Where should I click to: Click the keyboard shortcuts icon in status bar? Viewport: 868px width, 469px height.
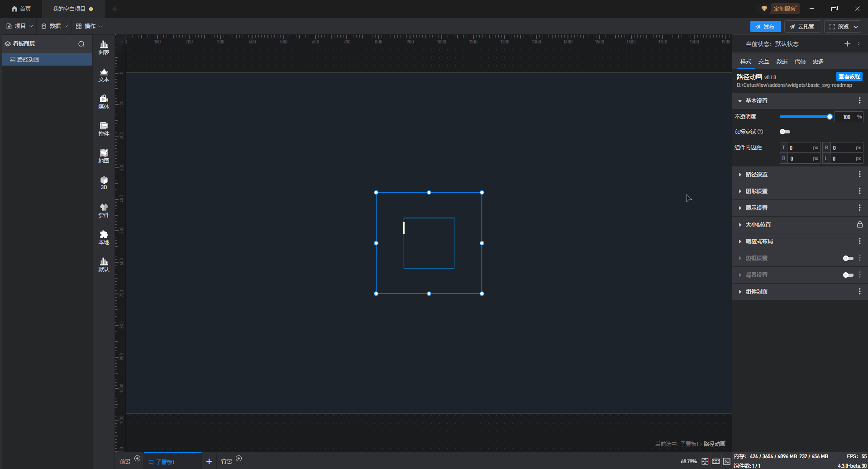point(716,461)
